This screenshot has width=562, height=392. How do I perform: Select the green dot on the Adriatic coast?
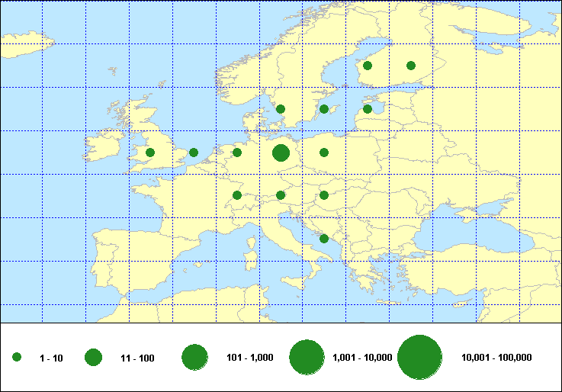pos(324,239)
